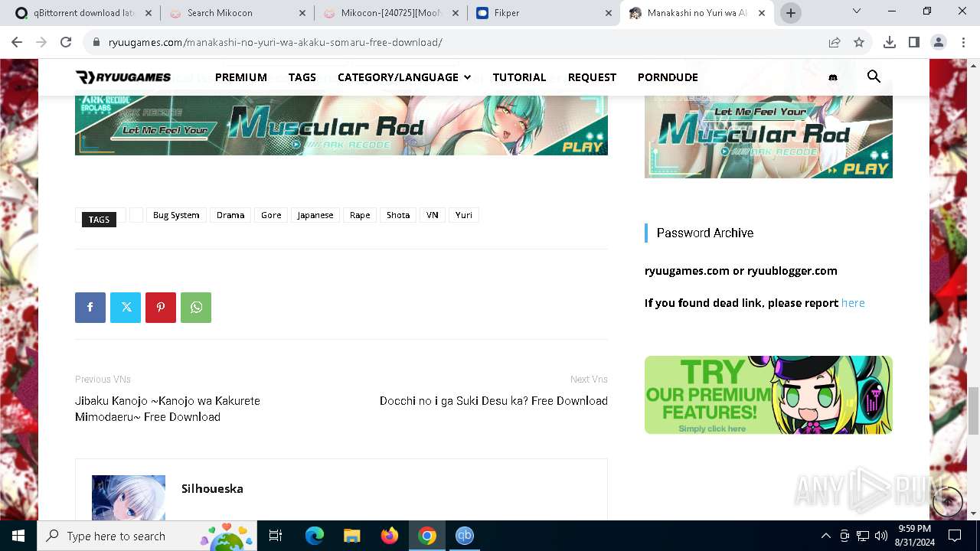
Task: Close the Search Mikocon tab
Action: 302,13
